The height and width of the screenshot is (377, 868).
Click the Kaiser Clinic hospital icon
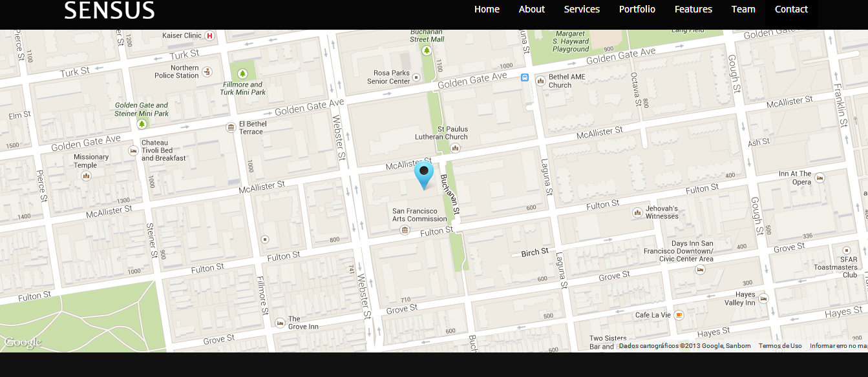point(209,36)
